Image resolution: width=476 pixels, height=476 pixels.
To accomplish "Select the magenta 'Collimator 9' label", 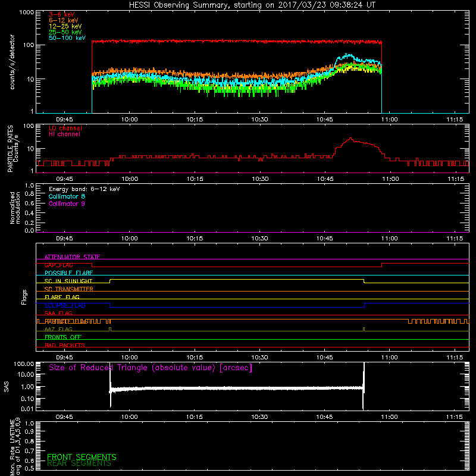I will click(67, 203).
